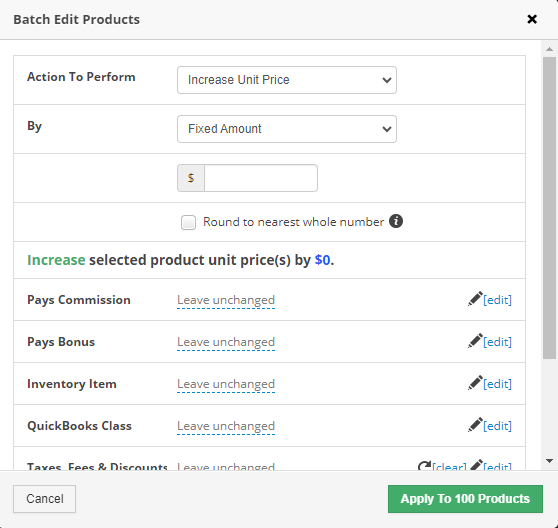The width and height of the screenshot is (558, 528).
Task: Click the Cancel button
Action: click(44, 499)
